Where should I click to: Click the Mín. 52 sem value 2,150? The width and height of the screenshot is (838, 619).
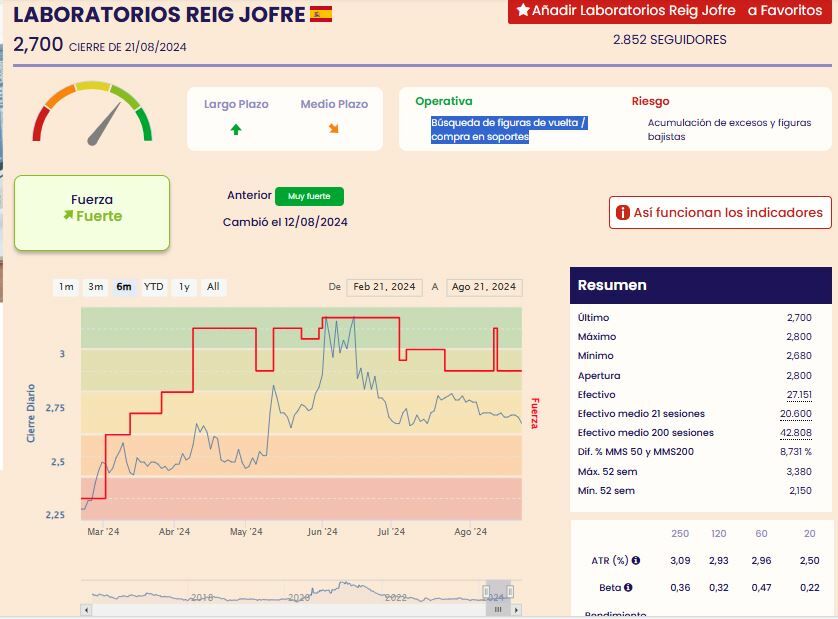800,491
